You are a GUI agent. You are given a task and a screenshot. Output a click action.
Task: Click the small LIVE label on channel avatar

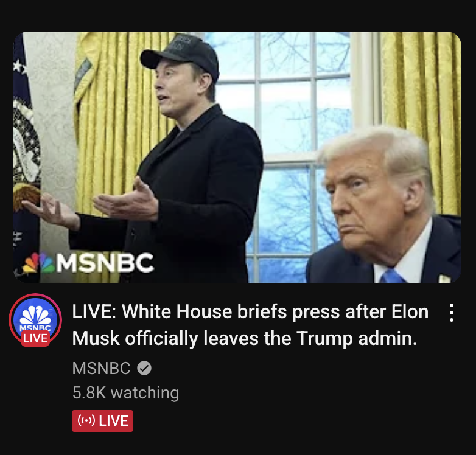(35, 338)
